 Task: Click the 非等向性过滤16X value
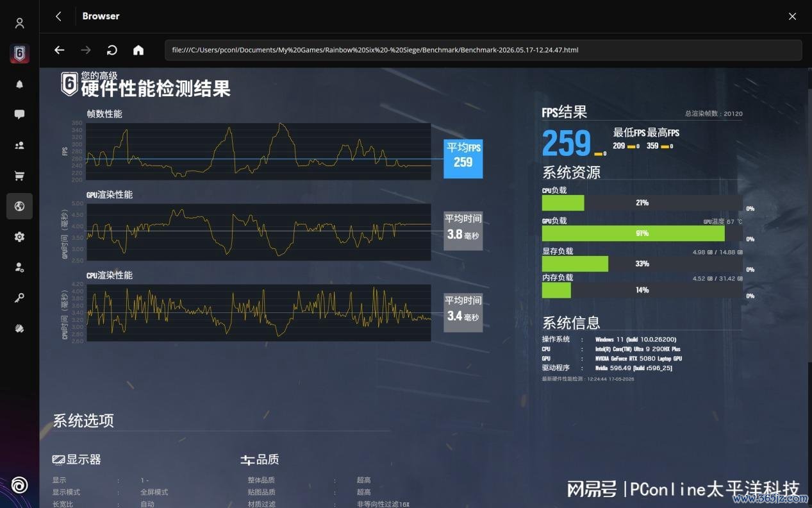tap(383, 504)
